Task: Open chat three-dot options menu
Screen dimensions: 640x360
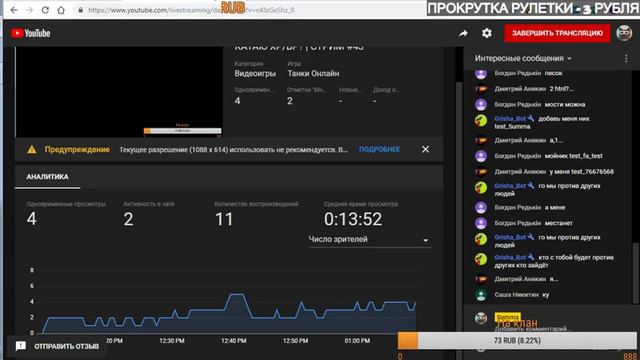Action: point(626,59)
